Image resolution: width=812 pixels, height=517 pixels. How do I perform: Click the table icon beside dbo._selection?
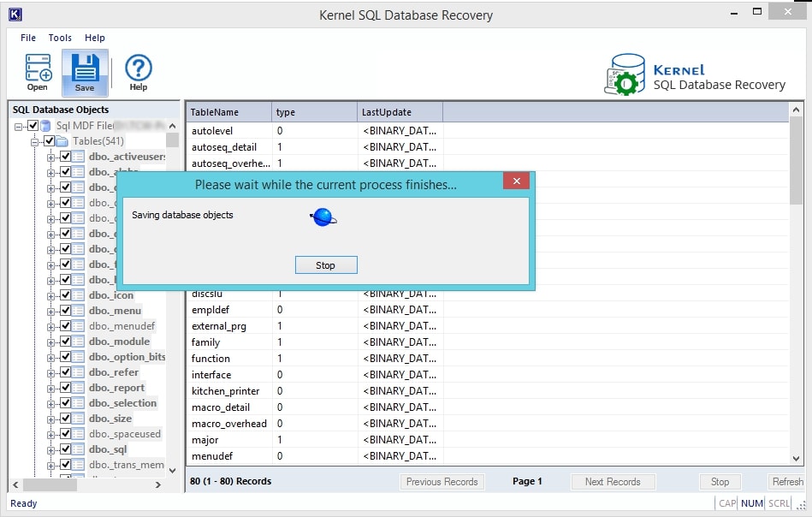[78, 403]
